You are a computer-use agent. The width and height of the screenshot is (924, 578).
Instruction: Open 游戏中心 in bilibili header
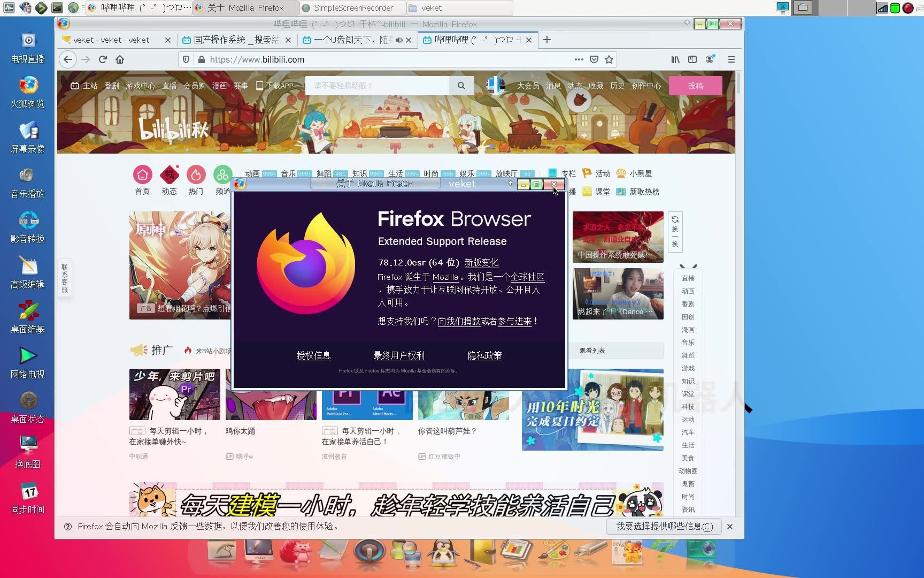click(140, 86)
